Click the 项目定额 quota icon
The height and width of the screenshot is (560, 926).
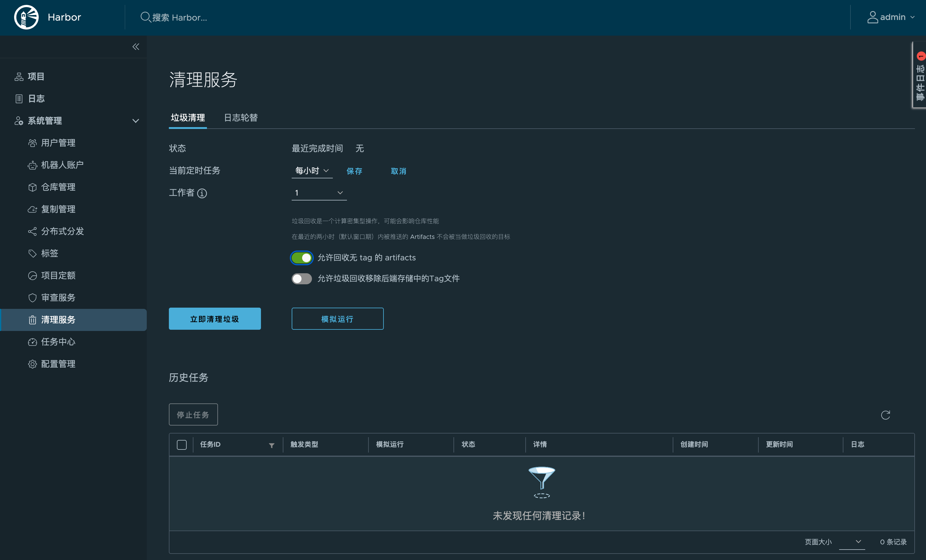point(32,276)
